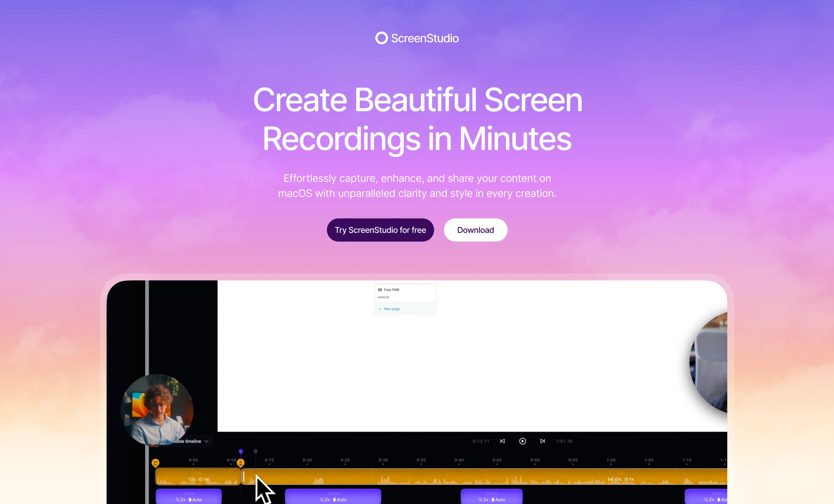This screenshot has height=504, width=834.
Task: Open the timeline visibility dropdown chevron
Action: point(206,441)
